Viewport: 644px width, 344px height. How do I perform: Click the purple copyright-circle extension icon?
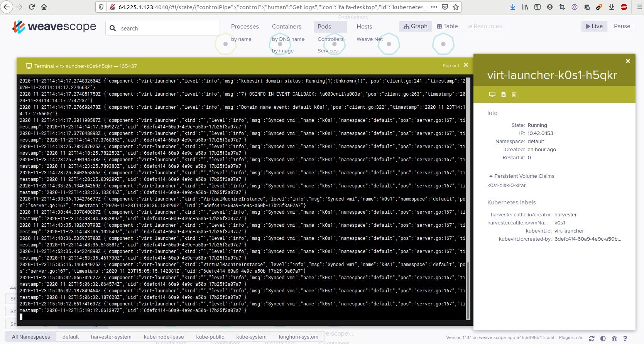pyautogui.click(x=575, y=7)
